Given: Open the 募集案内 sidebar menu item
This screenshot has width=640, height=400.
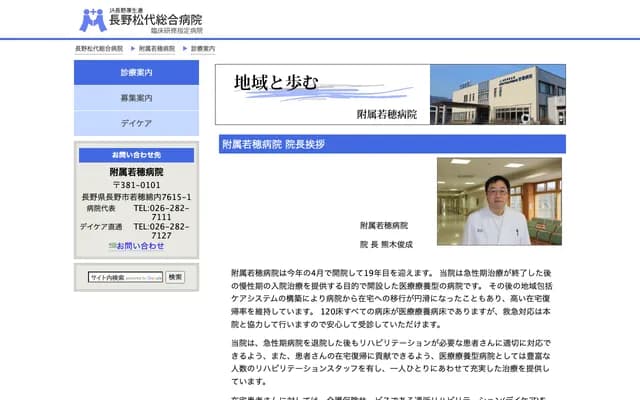Looking at the screenshot, I should pos(136,98).
